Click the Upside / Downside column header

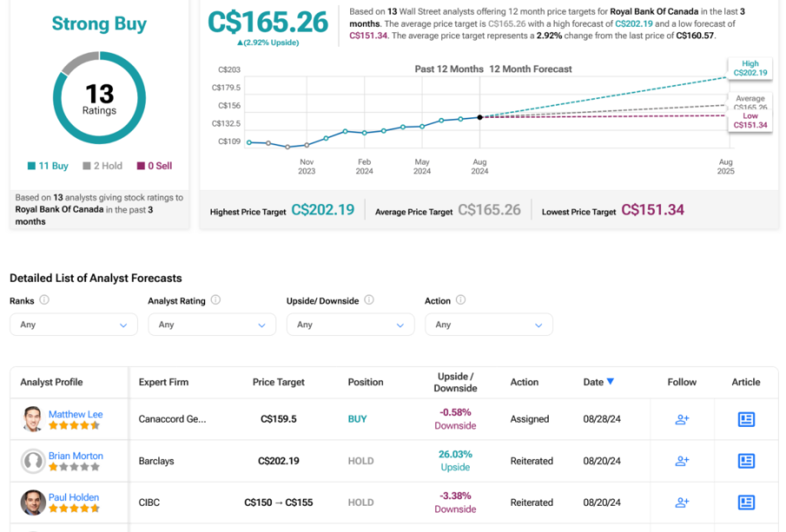455,382
